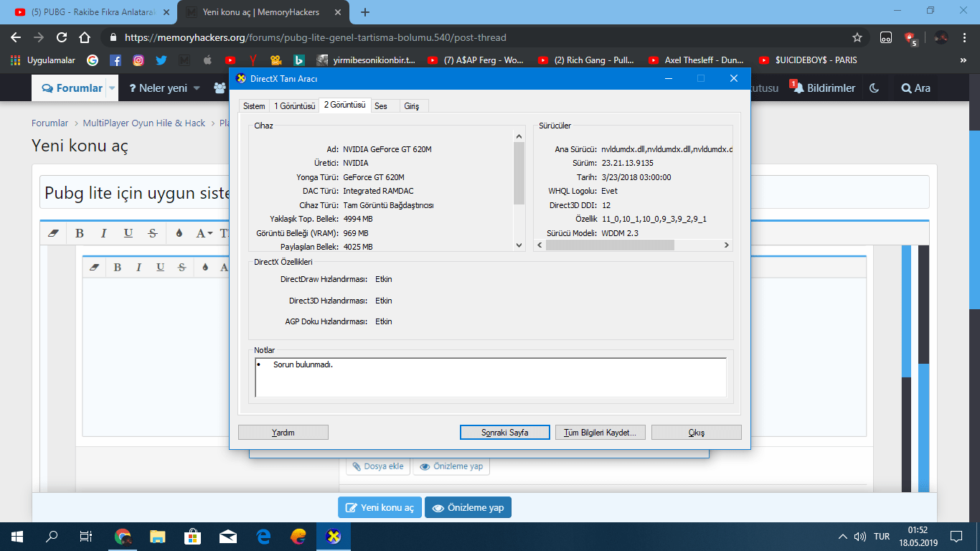Open the Twitter bookmark icon
Viewport: 980px width, 551px height.
click(161, 60)
